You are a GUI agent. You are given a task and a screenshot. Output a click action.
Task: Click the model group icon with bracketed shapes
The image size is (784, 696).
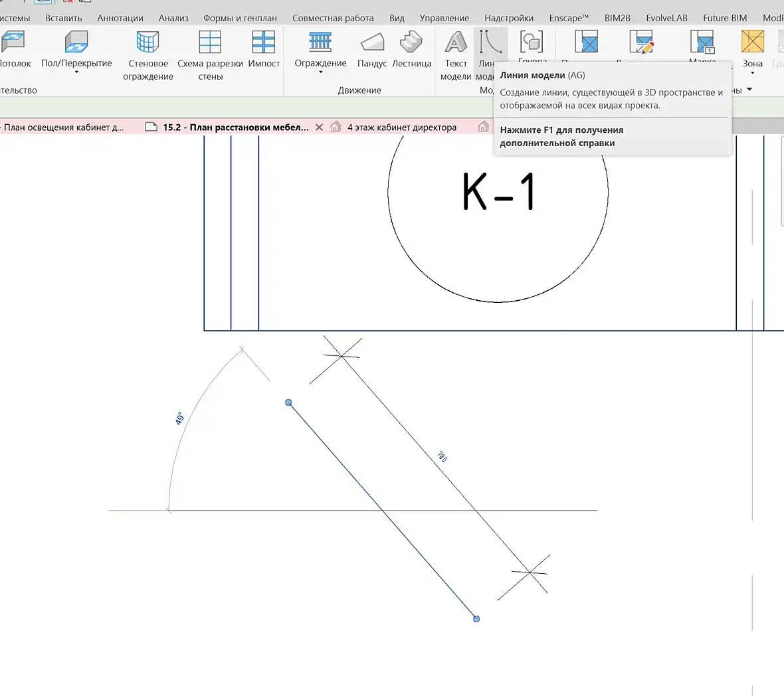click(x=531, y=42)
